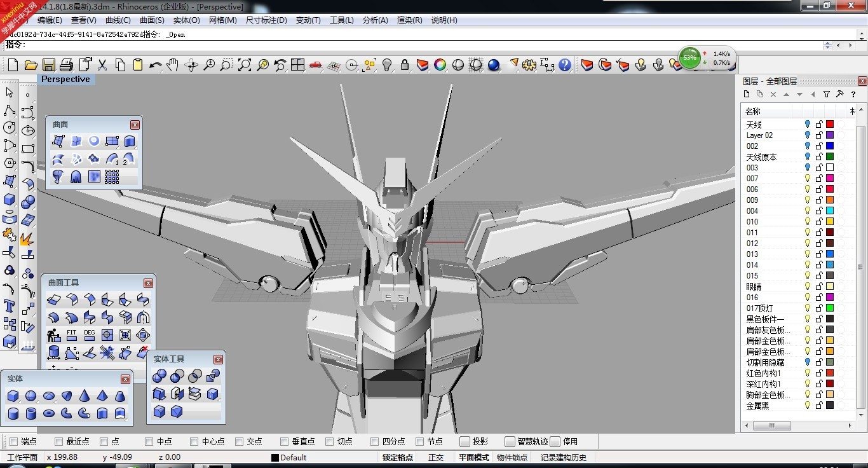
Task: Click 记录建构历史 in the status bar
Action: [564, 457]
